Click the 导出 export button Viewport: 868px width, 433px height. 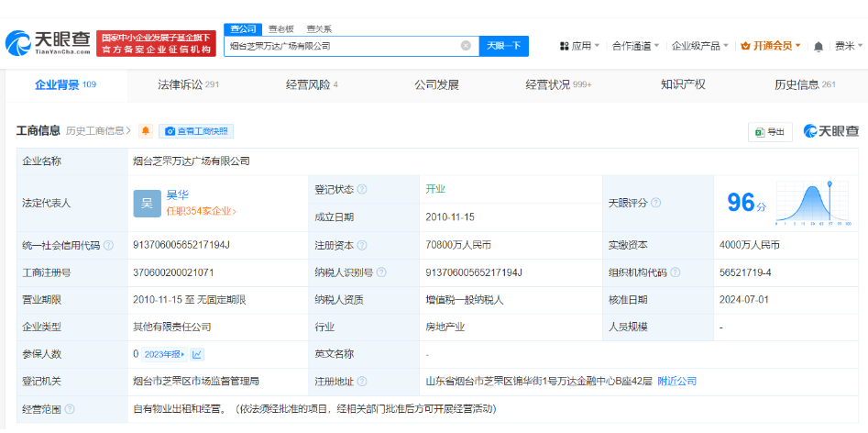click(770, 132)
